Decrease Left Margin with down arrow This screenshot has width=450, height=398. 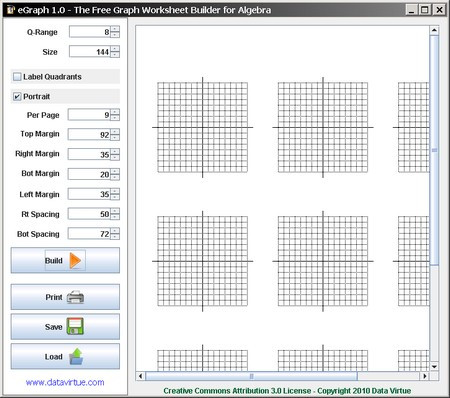tap(115, 197)
